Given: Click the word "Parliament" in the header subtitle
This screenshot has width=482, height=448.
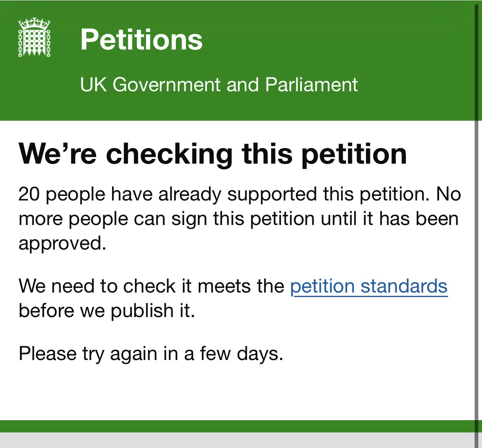Looking at the screenshot, I should pyautogui.click(x=311, y=85).
